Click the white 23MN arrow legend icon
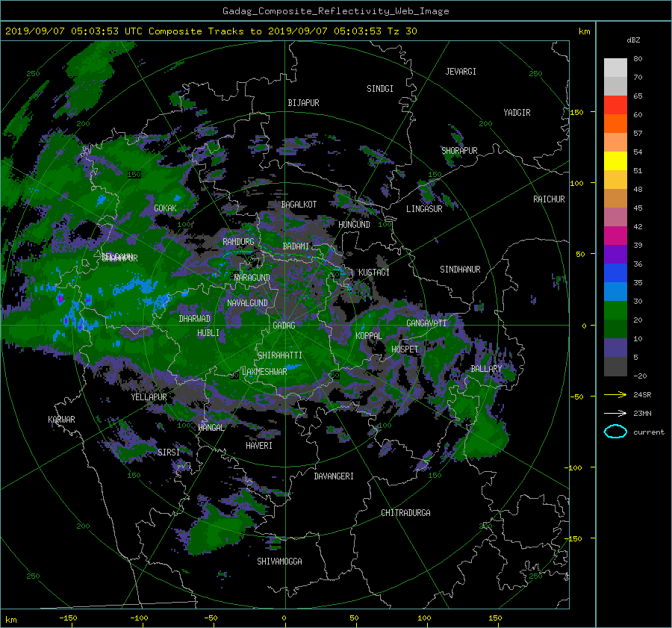 coord(615,413)
